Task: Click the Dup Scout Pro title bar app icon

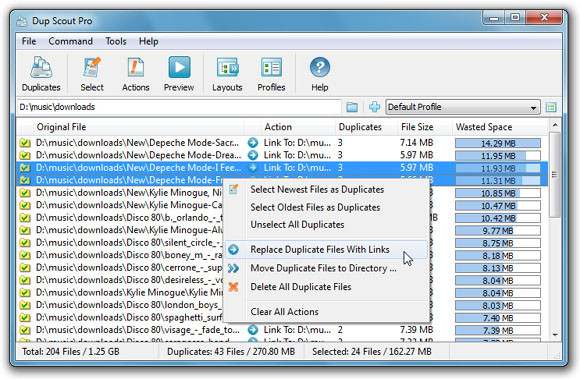Action: pos(21,21)
